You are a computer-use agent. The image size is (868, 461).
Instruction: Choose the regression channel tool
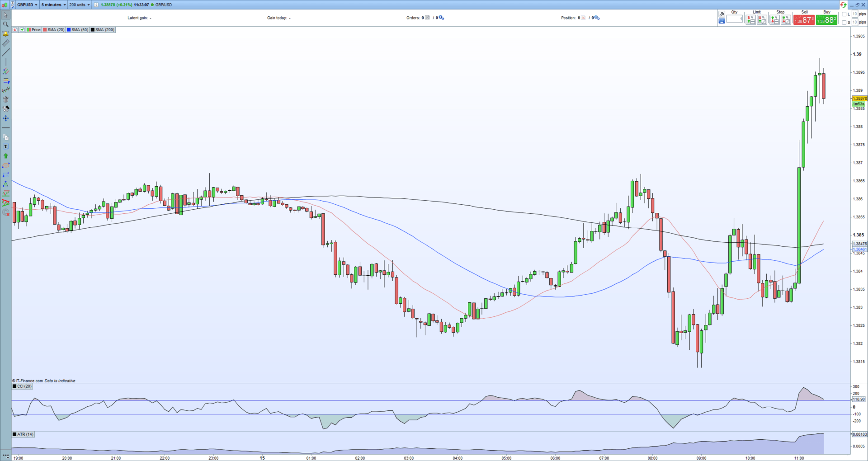click(x=6, y=90)
